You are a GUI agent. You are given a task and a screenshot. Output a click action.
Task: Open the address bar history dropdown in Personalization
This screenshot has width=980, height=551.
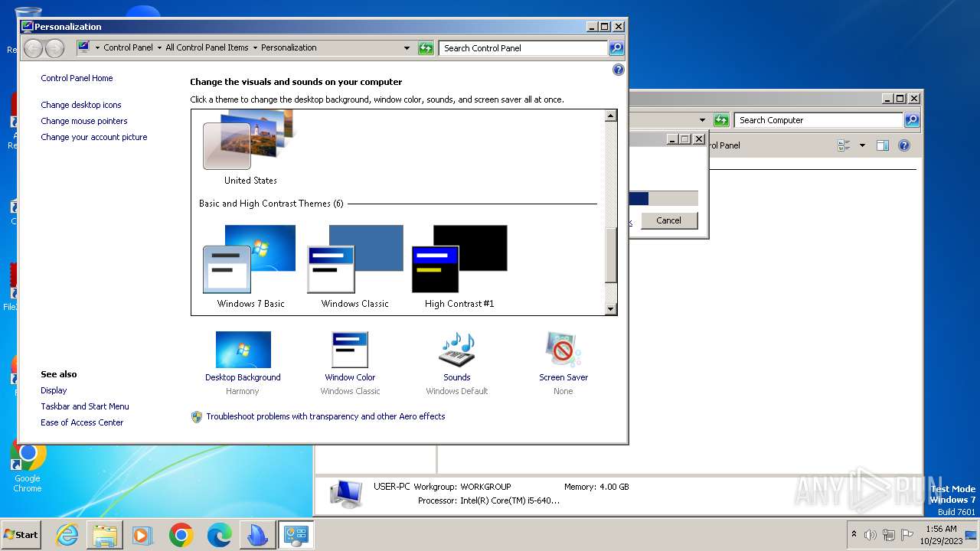click(x=407, y=48)
